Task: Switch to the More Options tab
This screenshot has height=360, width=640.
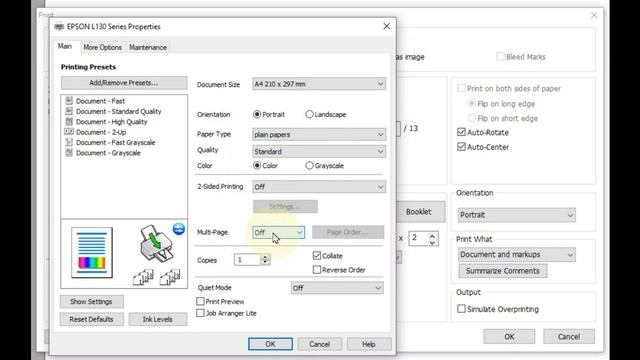Action: 102,47
